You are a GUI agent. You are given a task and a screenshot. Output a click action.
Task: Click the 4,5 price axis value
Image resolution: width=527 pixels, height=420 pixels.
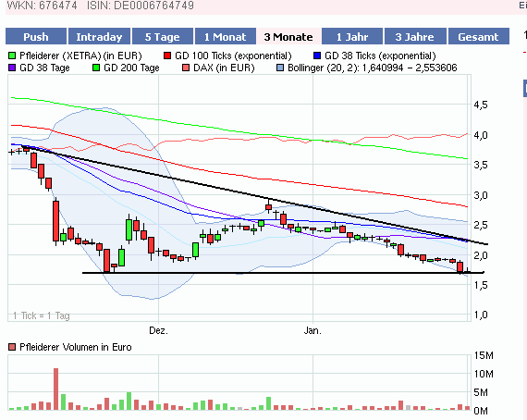[x=481, y=105]
